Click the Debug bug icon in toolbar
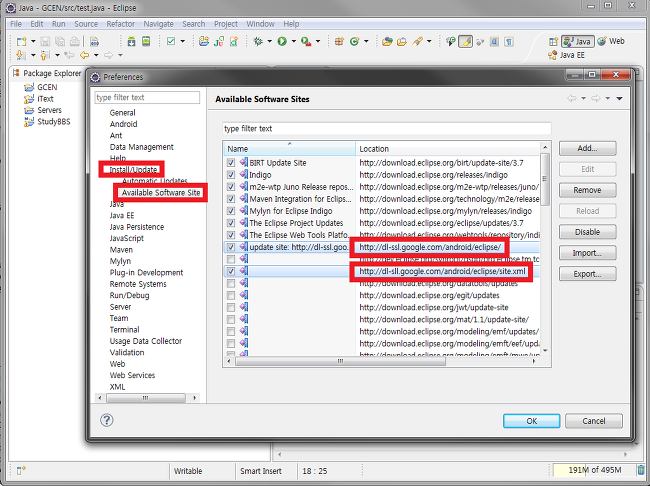The image size is (650, 486). point(258,41)
